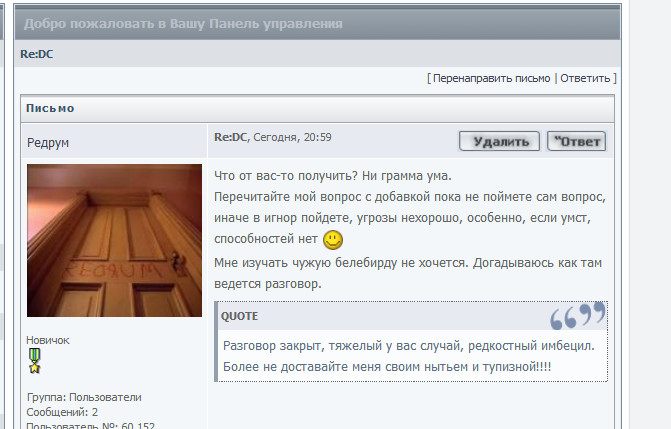Click the "Новичок" rank label
Viewport: 671px width, 429px height.
tap(48, 340)
